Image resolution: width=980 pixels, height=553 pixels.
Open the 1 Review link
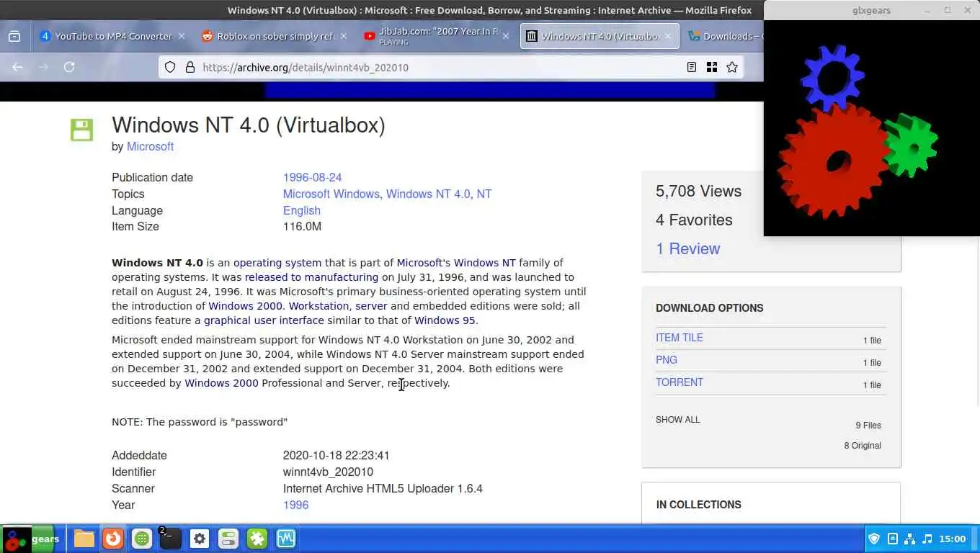click(x=687, y=248)
